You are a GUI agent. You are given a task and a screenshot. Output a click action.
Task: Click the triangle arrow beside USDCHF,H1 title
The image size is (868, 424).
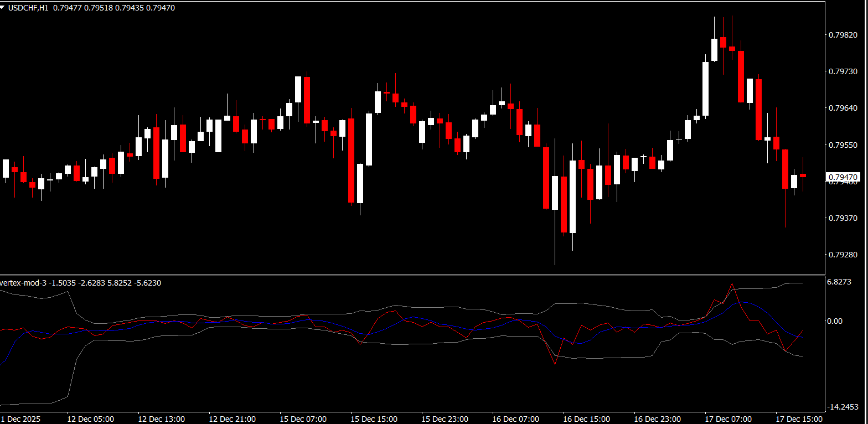(x=3, y=8)
